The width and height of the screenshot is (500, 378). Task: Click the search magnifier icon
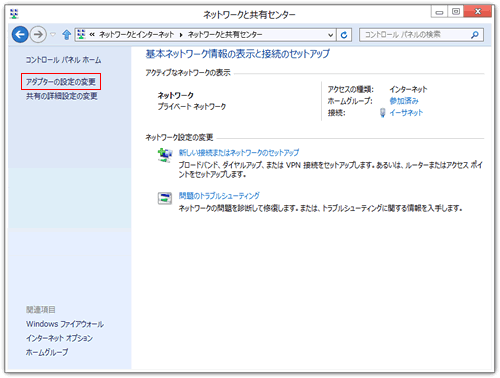point(475,35)
